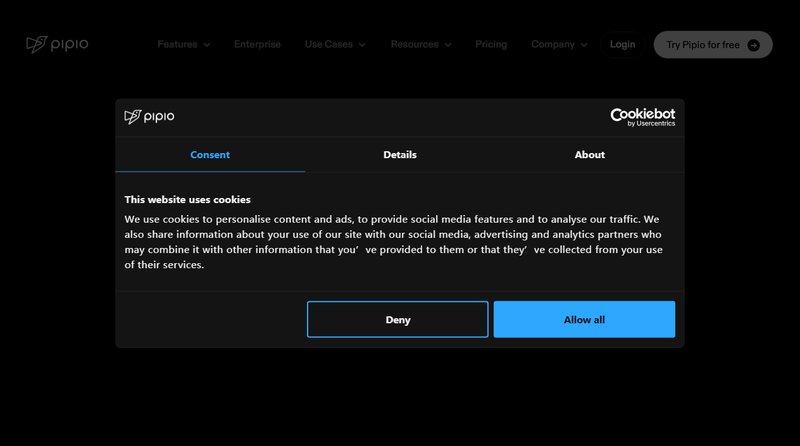The width and height of the screenshot is (800, 446).
Task: Click the Login link
Action: 622,44
